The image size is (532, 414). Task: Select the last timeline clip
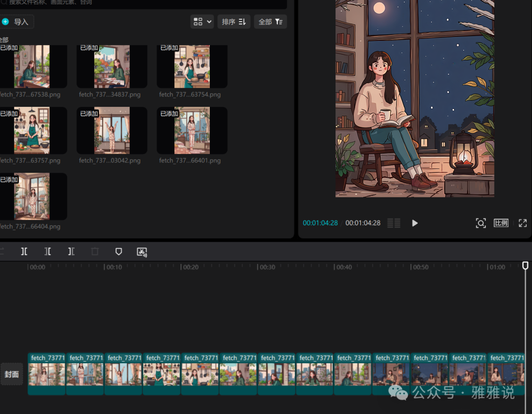506,374
